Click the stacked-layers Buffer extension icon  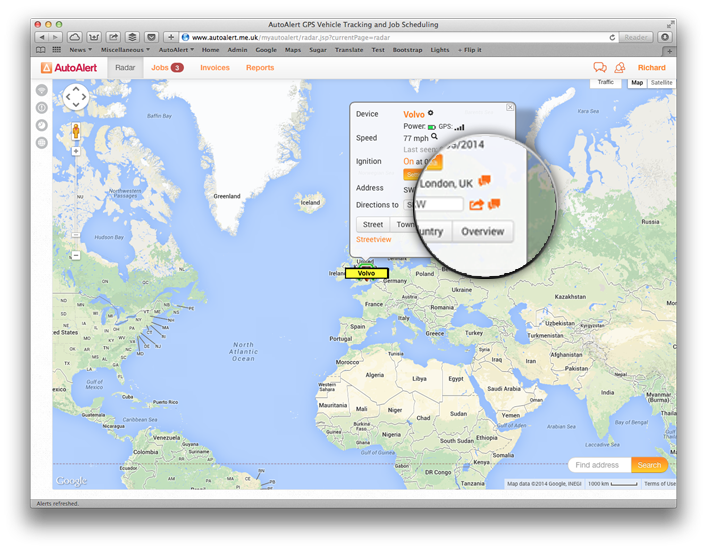[132, 37]
